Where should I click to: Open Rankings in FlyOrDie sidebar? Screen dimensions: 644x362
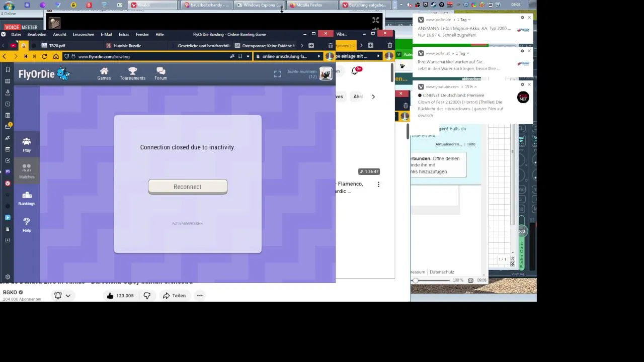coord(27,198)
